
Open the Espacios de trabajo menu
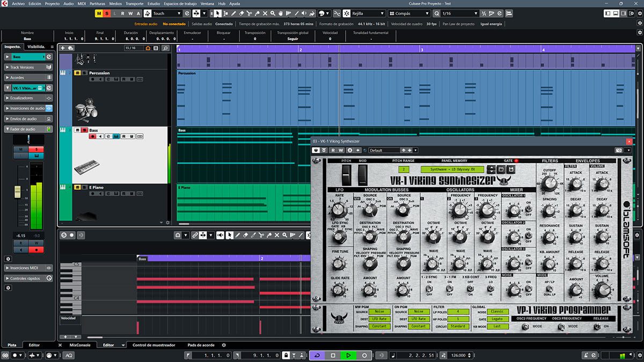180,3
